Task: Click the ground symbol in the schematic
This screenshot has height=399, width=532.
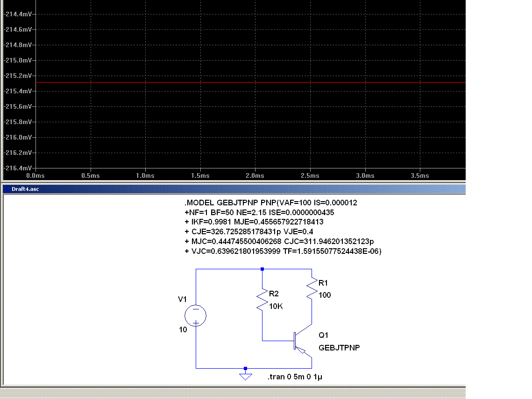Action: 245,377
